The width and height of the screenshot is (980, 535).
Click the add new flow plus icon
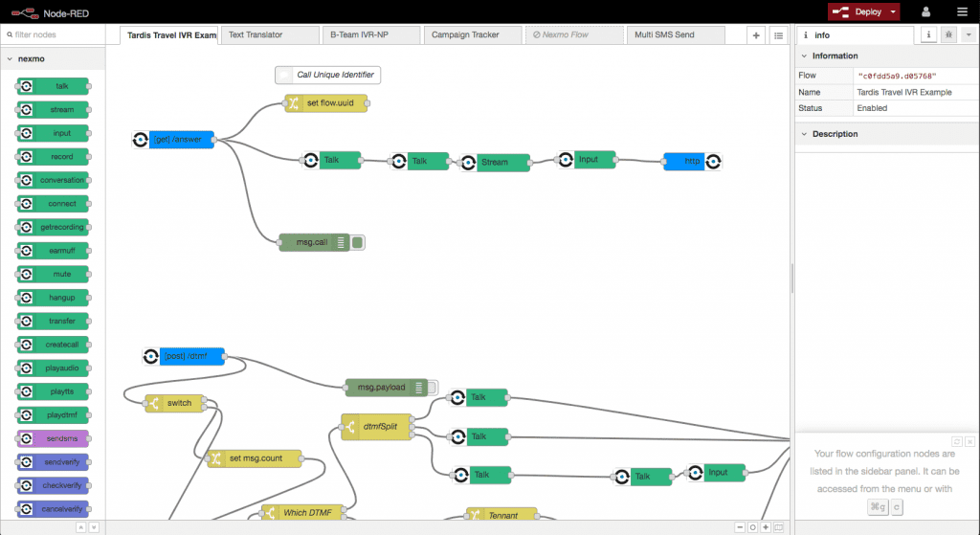click(x=756, y=35)
